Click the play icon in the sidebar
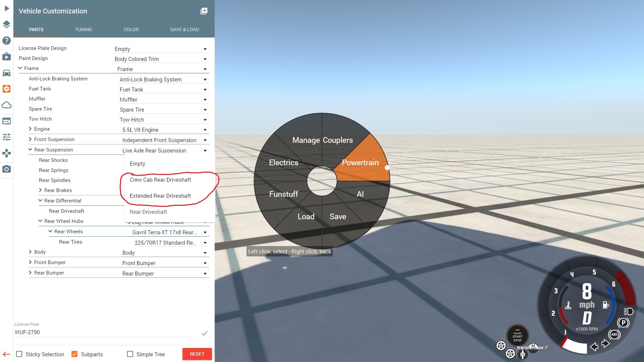The width and height of the screenshot is (644, 362). pyautogui.click(x=7, y=8)
